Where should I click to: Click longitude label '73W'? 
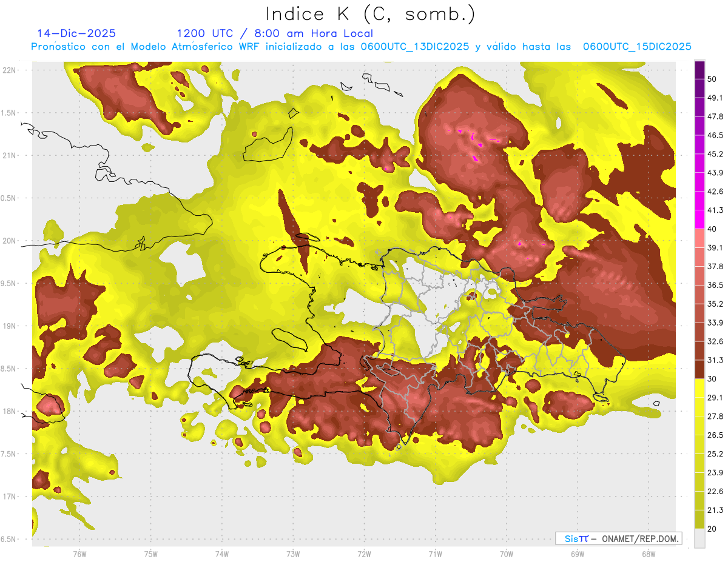pyautogui.click(x=293, y=554)
